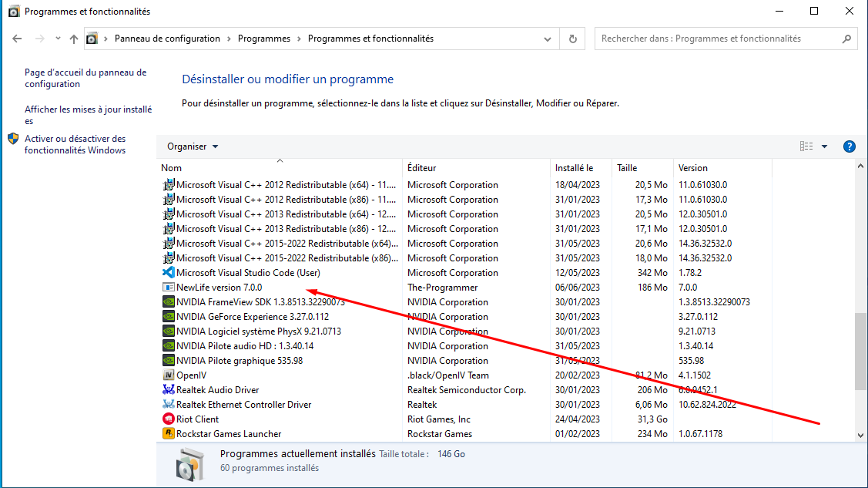868x488 pixels.
Task: Click .black/OpenIV Team editor cell
Action: click(x=447, y=375)
